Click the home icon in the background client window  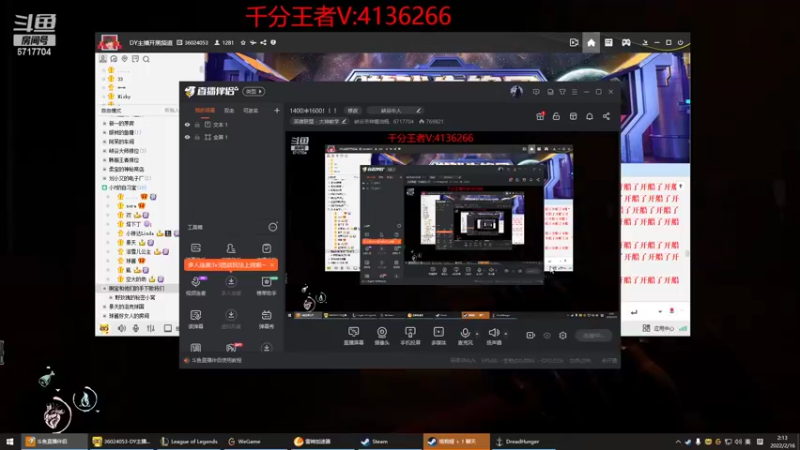click(591, 43)
